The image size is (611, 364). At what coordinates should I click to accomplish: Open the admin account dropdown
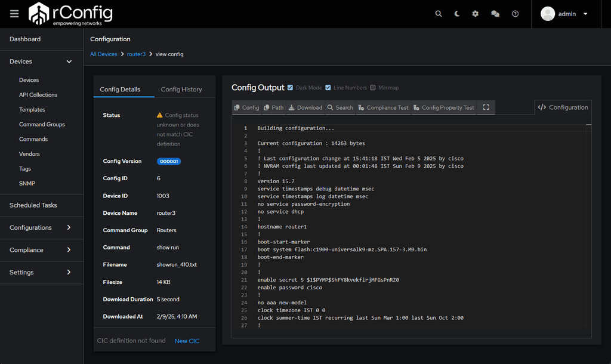(x=565, y=14)
